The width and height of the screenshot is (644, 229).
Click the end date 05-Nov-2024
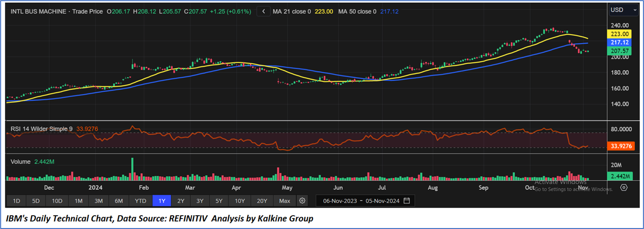382,201
